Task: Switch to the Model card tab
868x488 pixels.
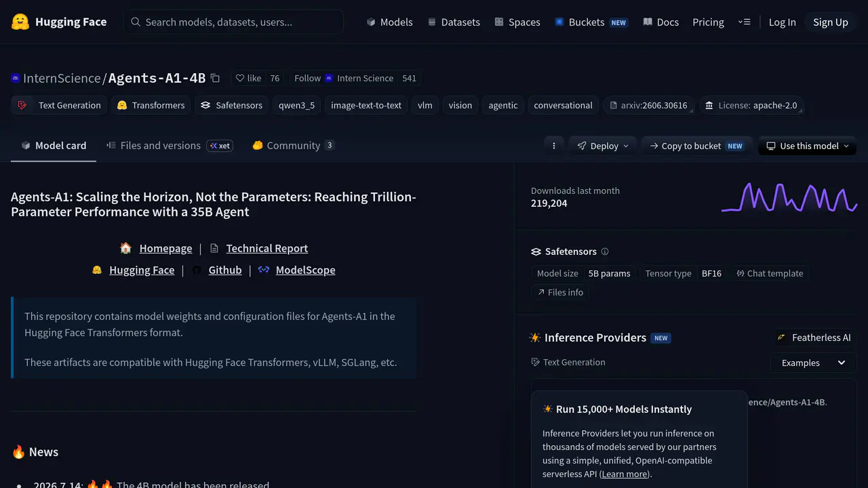Action: [54, 146]
